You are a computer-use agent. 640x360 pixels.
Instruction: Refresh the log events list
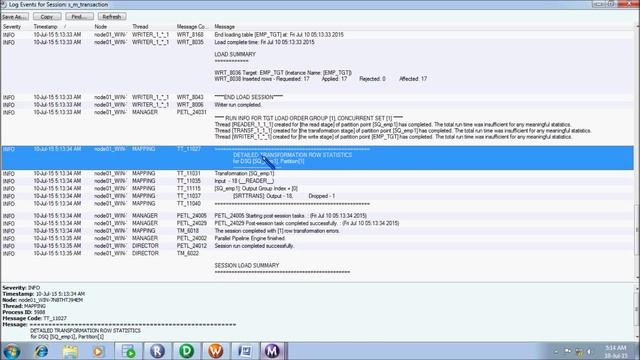(112, 17)
